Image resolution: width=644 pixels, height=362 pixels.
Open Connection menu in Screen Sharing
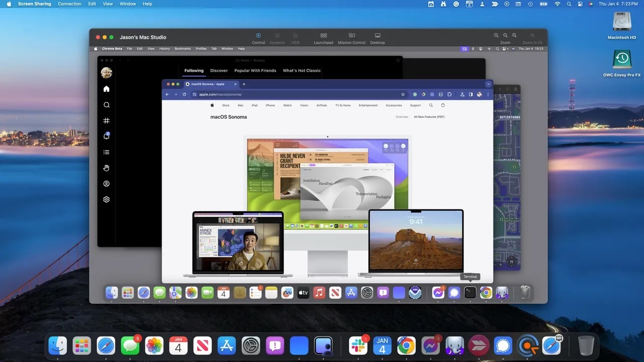pos(69,4)
